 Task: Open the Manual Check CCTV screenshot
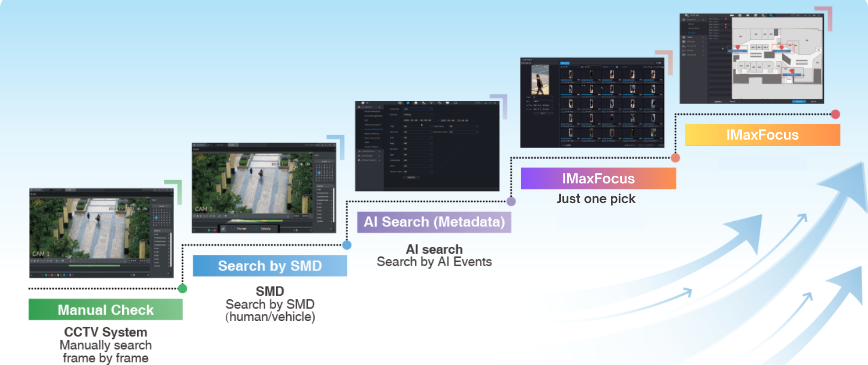pos(101,233)
